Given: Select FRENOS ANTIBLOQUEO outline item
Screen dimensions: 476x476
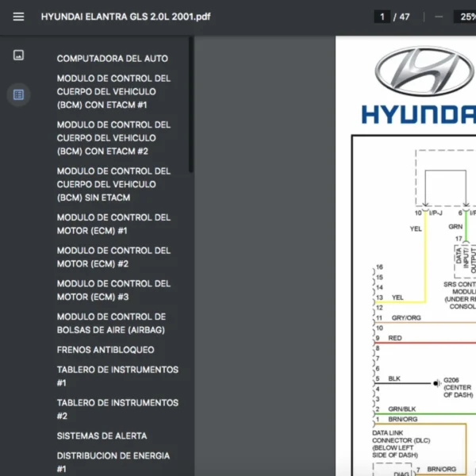Looking at the screenshot, I should pos(106,350).
